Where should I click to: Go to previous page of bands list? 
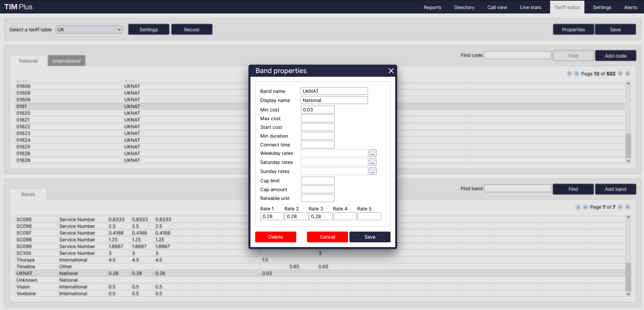pos(585,207)
